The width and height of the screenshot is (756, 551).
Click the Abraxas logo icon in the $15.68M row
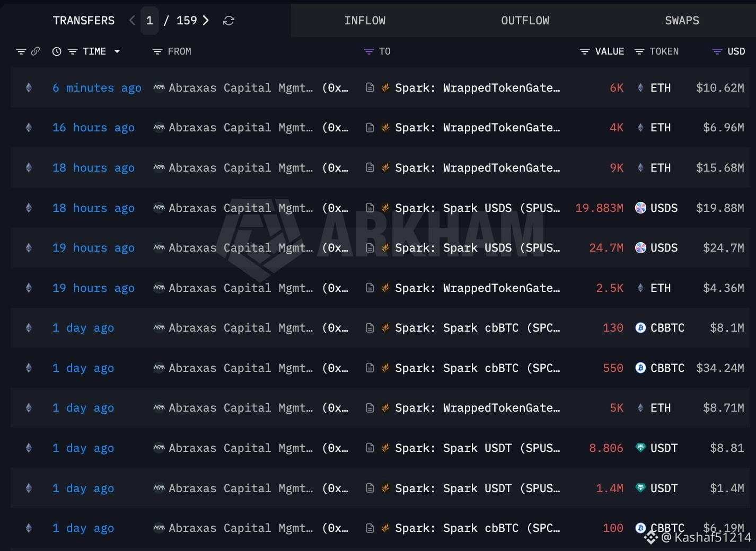(159, 168)
